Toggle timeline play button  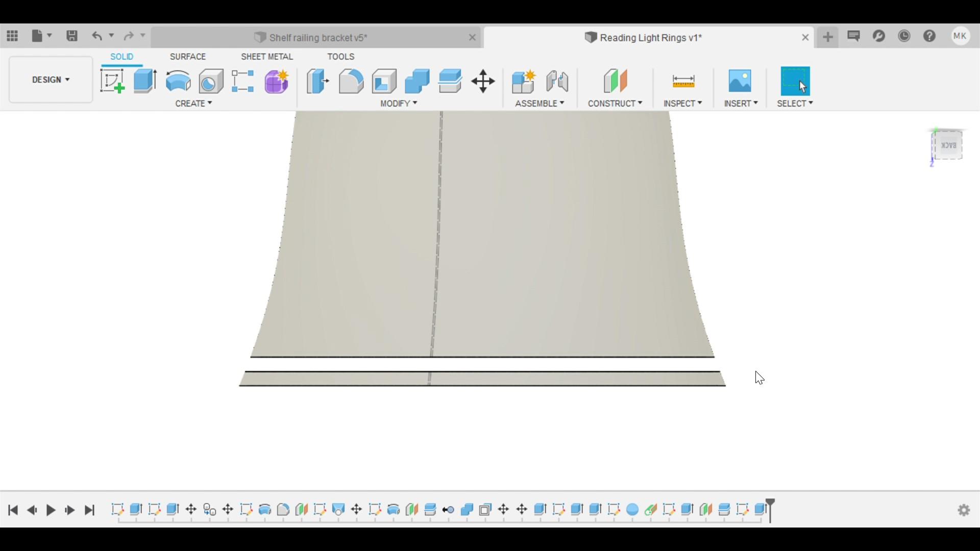tap(51, 510)
